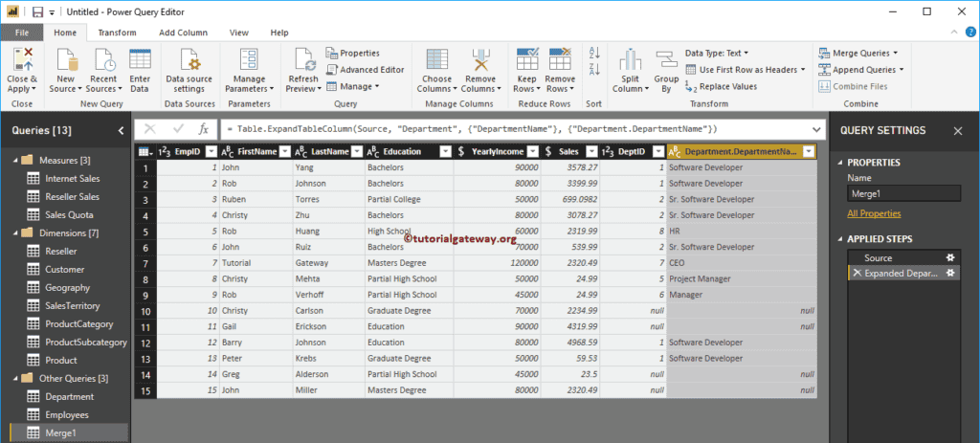Select the Internet Sales query
980x443 pixels.
(72, 178)
